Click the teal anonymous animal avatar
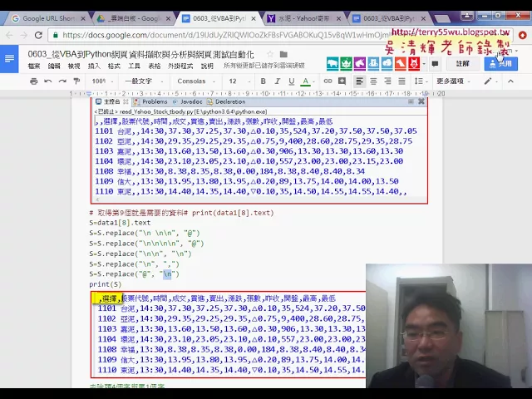 [x=332, y=63]
